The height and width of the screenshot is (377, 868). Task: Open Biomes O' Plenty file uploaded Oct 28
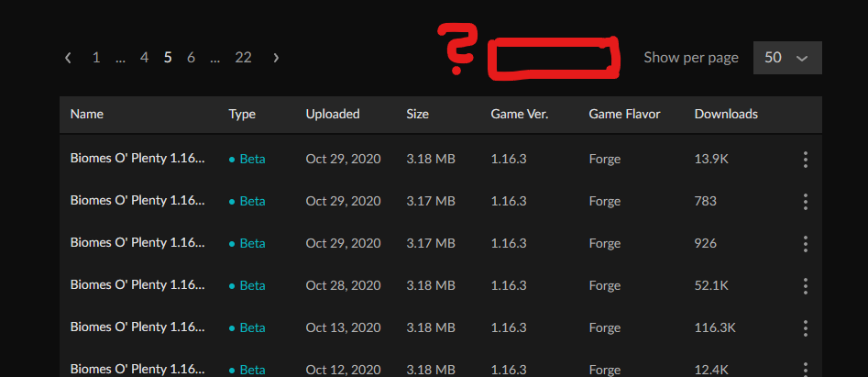[137, 286]
